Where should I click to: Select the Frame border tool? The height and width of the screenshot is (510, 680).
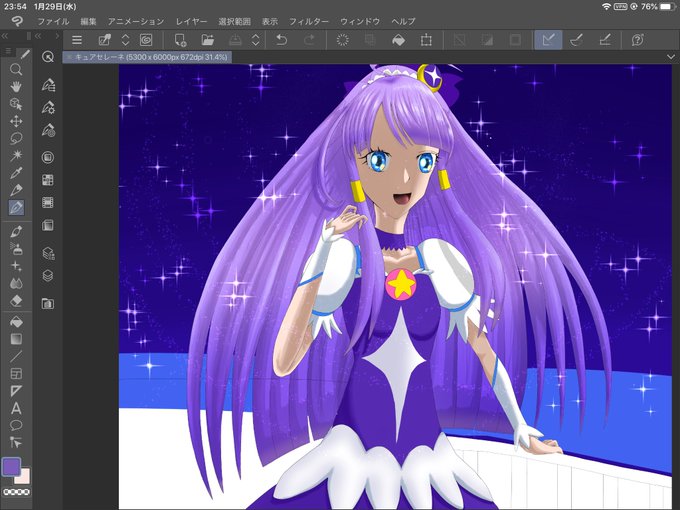pyautogui.click(x=16, y=373)
